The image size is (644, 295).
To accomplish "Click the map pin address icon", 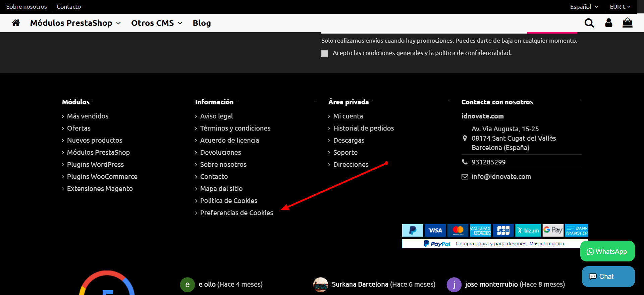I will pos(465,138).
